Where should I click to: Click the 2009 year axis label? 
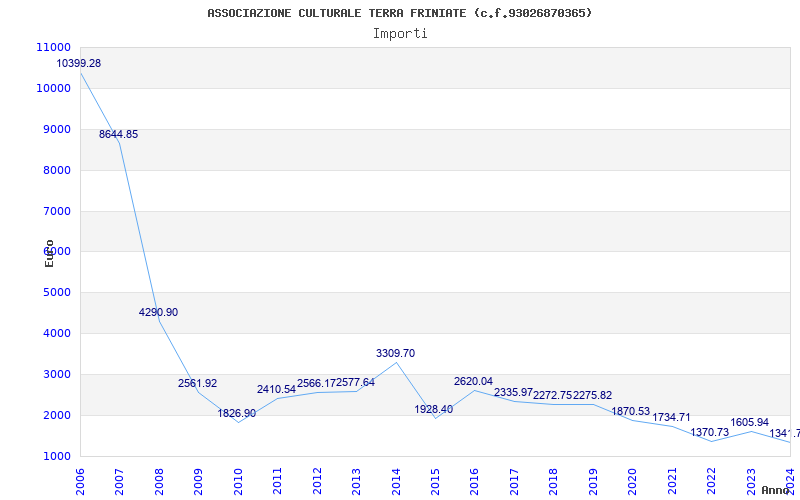tap(198, 482)
